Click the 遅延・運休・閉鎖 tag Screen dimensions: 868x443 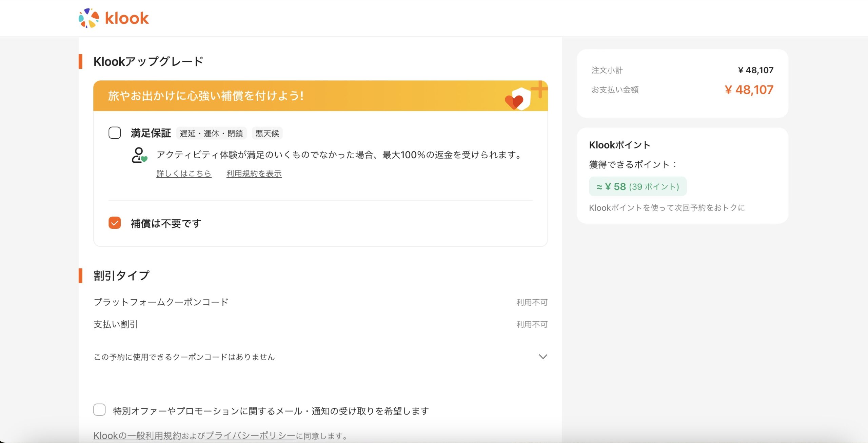211,134
